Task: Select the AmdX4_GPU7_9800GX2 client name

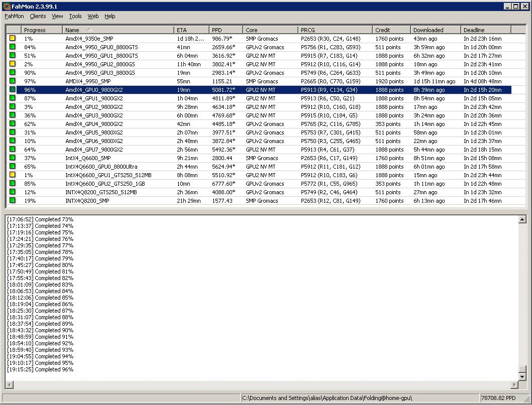Action: pos(94,150)
